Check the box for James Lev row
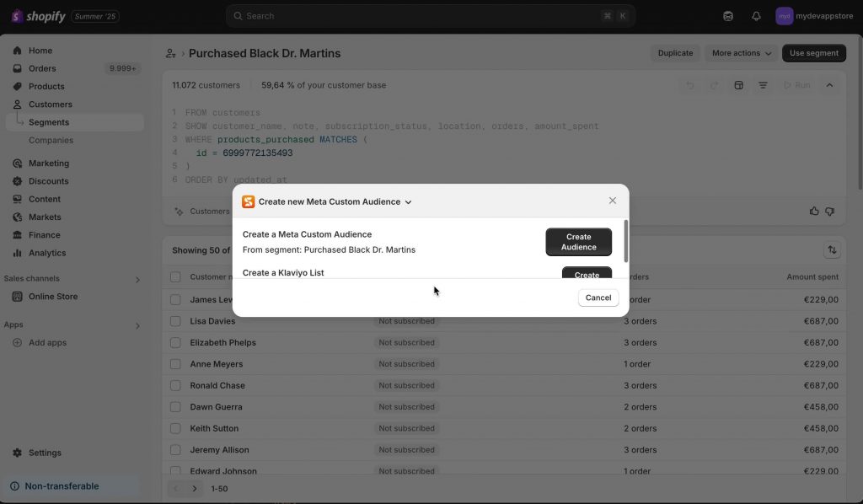Viewport: 863px width, 504px height. point(175,300)
